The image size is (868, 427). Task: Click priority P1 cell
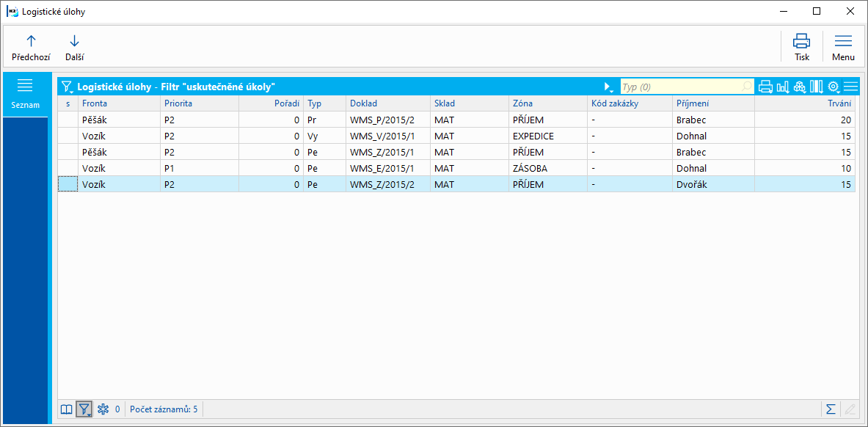[x=200, y=168]
